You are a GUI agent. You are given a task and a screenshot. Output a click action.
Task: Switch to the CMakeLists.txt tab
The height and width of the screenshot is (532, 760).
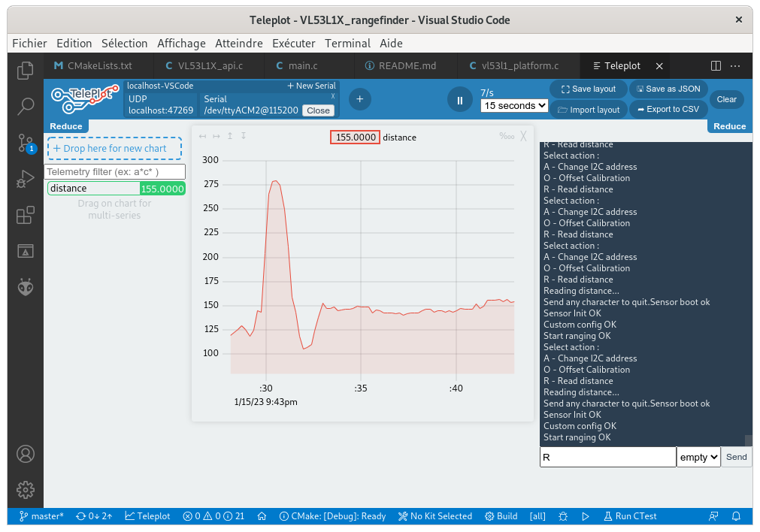[x=98, y=66]
